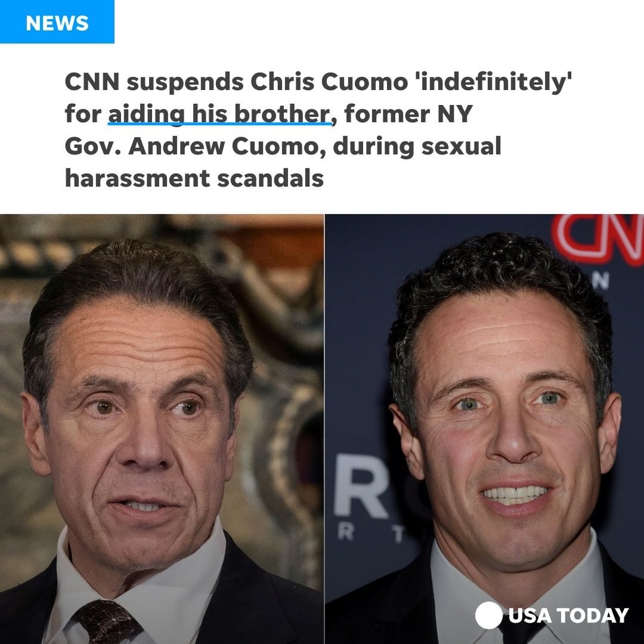
Task: Open the underlined "aiding his brother" link
Action: (219, 114)
